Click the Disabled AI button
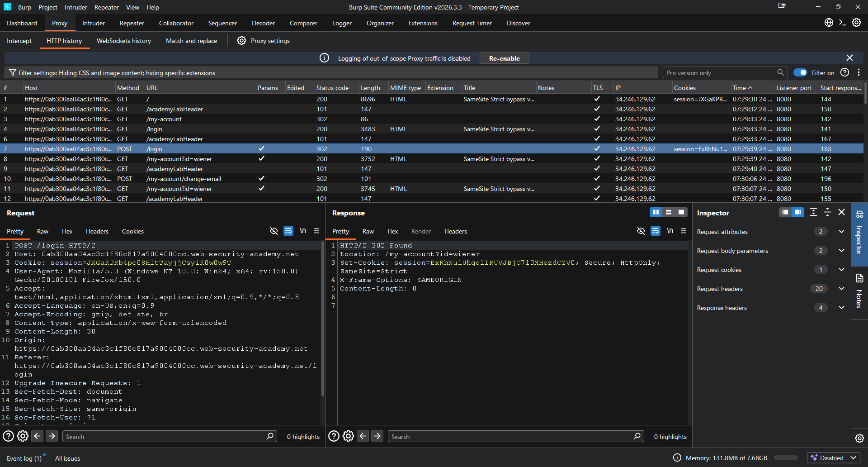Screen dimensions: 868x467 [x=827, y=458]
